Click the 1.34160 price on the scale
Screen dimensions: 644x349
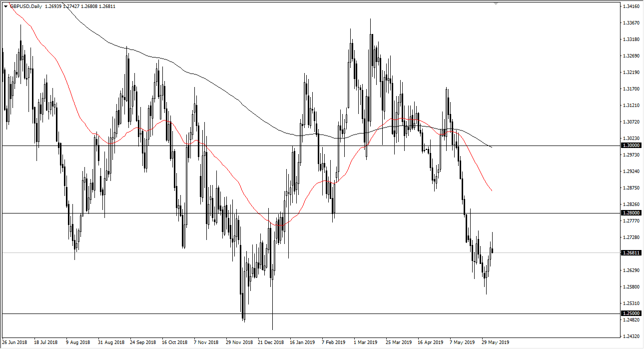(632, 6)
